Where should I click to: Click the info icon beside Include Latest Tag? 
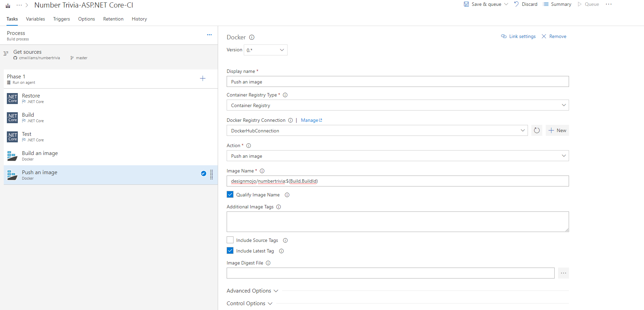281,251
